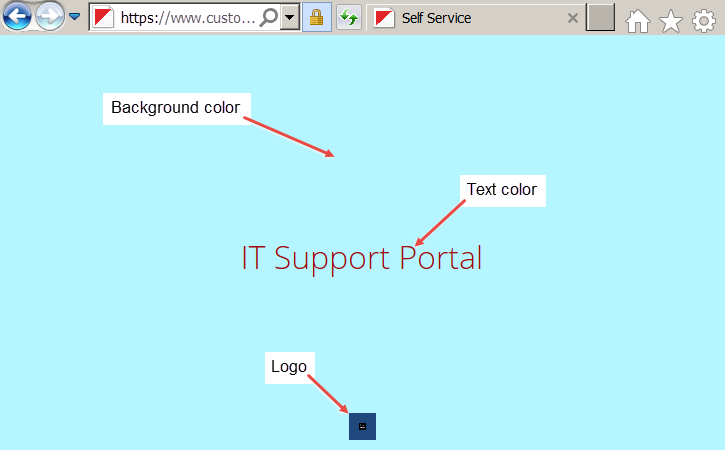Go back using the Back arrow button
Image resolution: width=725 pixels, height=450 pixels.
click(x=17, y=17)
